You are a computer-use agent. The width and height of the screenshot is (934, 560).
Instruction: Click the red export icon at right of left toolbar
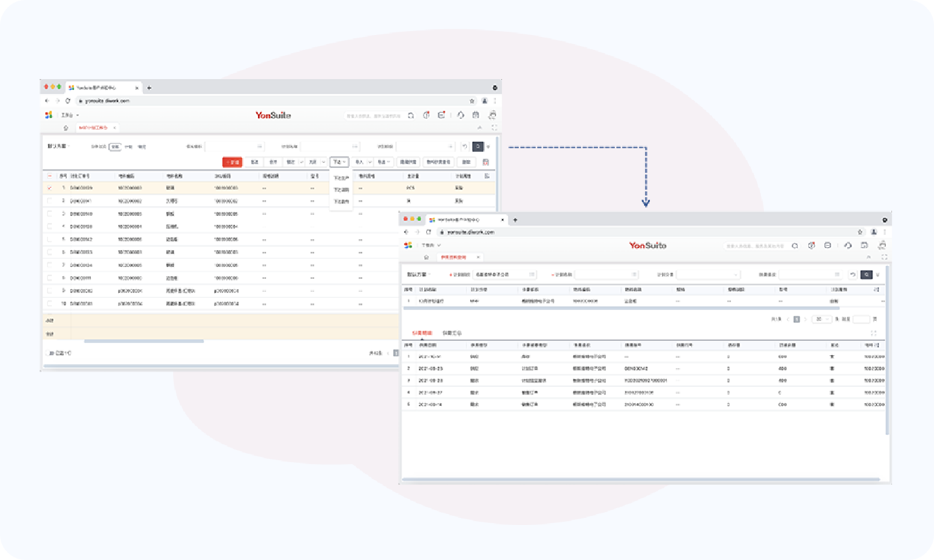(x=486, y=162)
